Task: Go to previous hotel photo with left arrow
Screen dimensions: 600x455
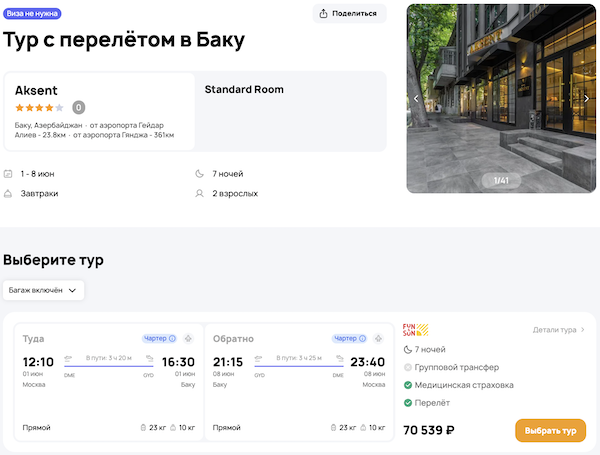Action: point(416,99)
